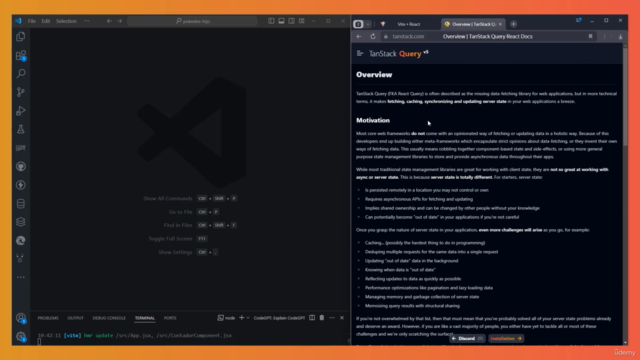Switch to the PROBLEMS panel tab
Viewport: 640px width, 360px height.
click(x=48, y=318)
